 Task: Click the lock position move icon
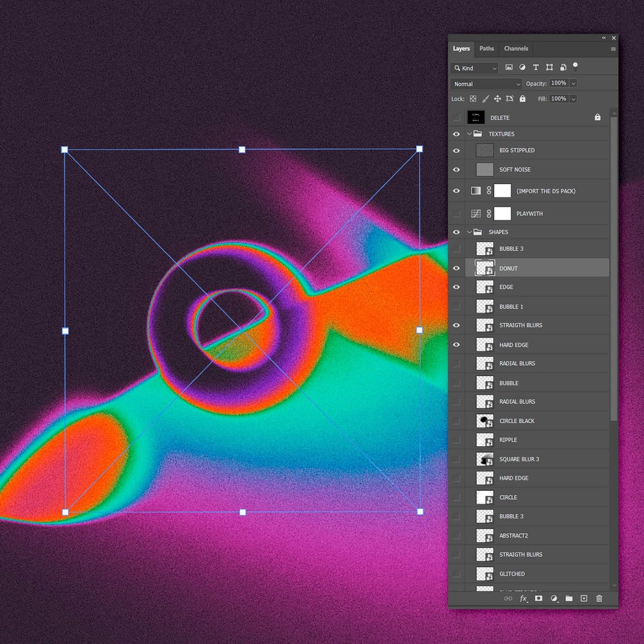point(497,99)
